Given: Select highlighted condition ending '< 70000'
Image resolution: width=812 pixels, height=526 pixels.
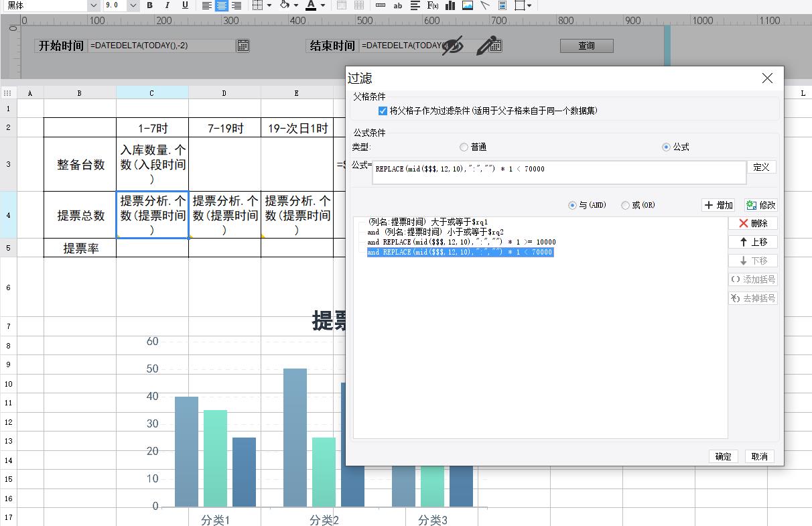Looking at the screenshot, I should click(460, 252).
